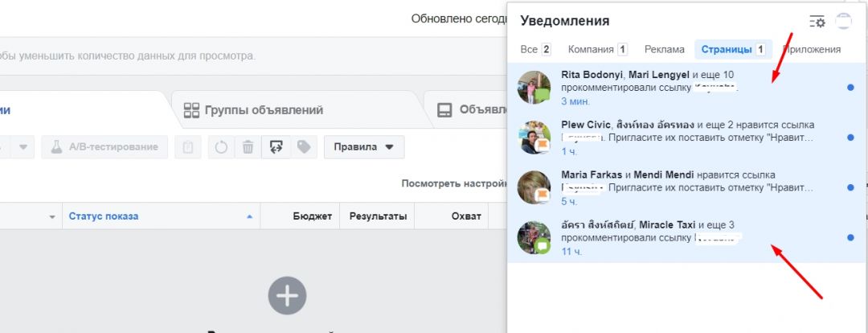Open Rita Bodonyi comment notification

(686, 88)
